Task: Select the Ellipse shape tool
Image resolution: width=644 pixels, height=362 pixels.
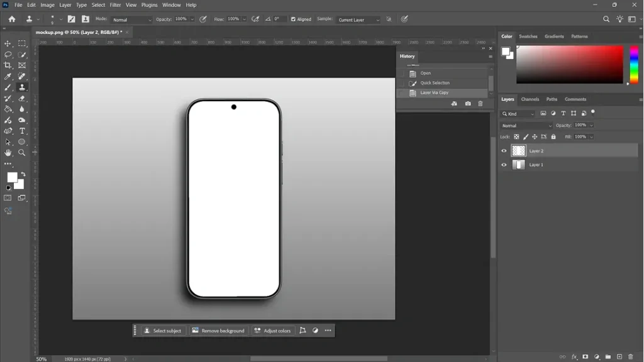Action: 22,142
